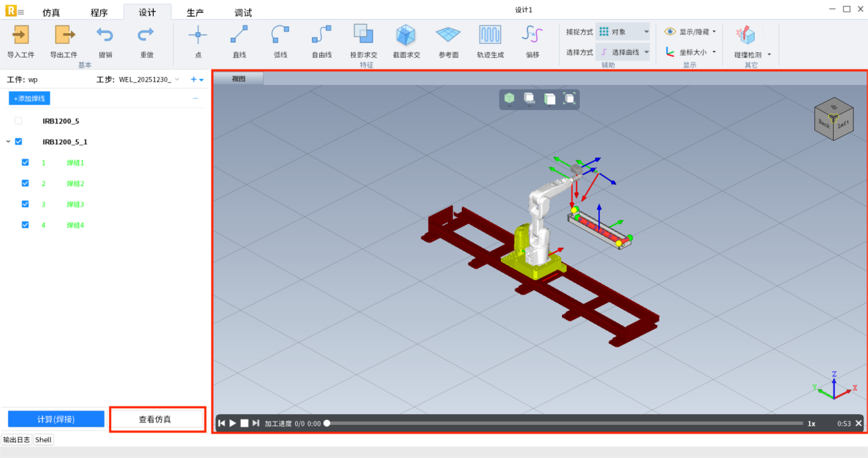Uncheck the 焊缝1 weld seam checkbox
Image resolution: width=868 pixels, height=458 pixels.
pyautogui.click(x=25, y=163)
